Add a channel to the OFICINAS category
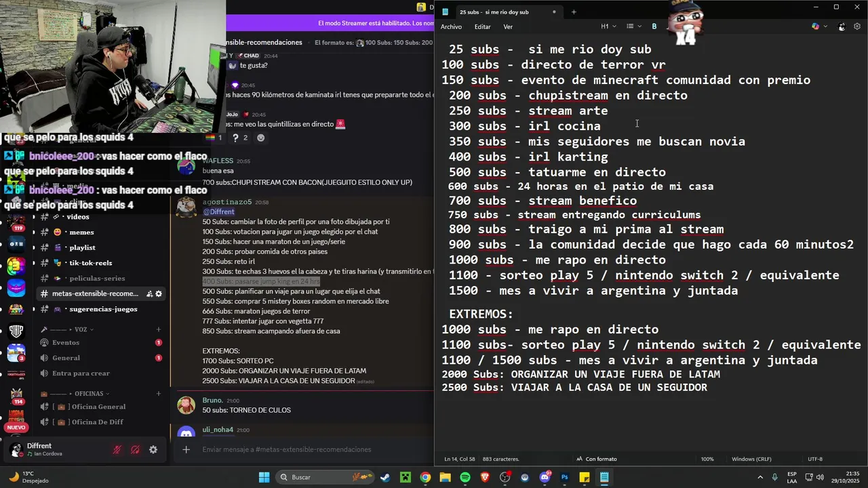 coord(159,393)
